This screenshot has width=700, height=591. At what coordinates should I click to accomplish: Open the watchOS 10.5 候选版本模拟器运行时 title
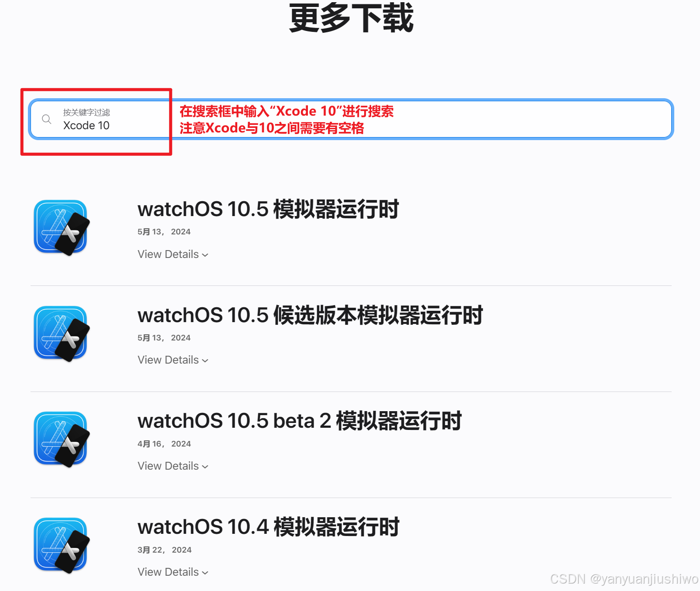pyautogui.click(x=310, y=315)
